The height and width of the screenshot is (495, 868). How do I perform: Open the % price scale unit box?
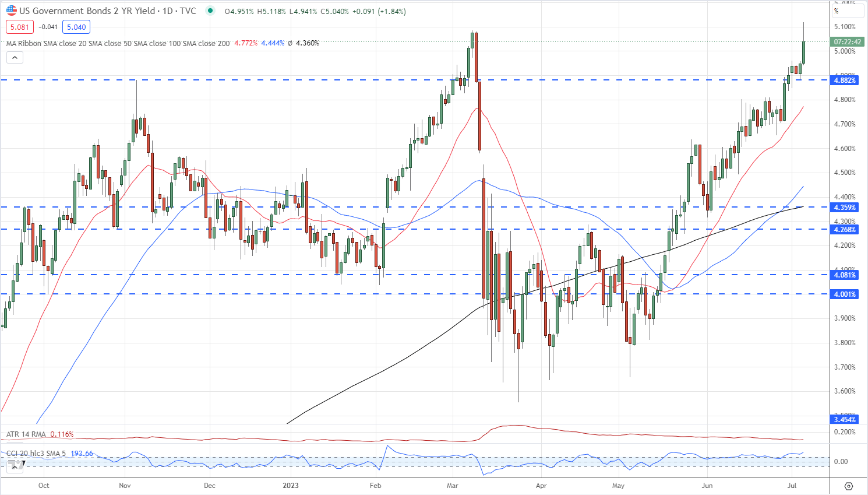point(848,10)
